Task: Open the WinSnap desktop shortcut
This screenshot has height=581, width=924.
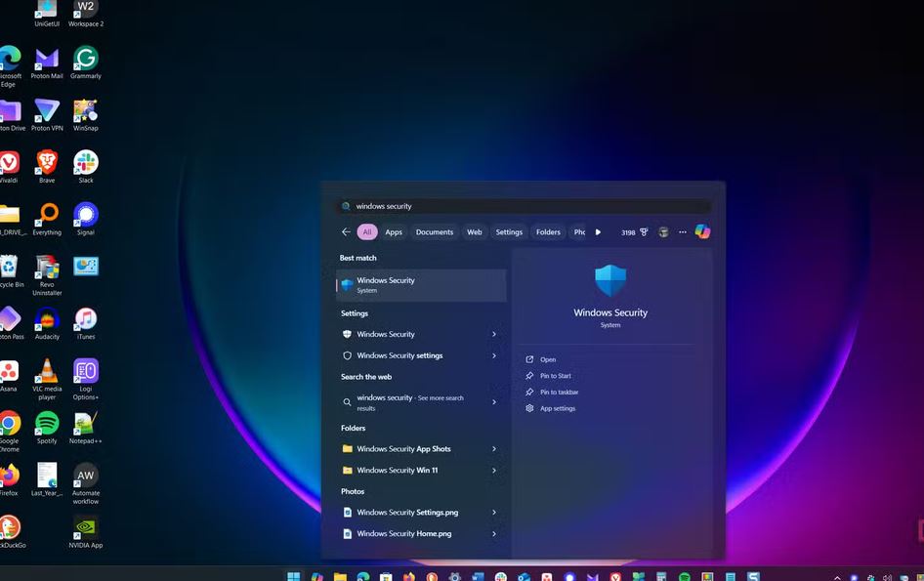Action: [x=85, y=115]
